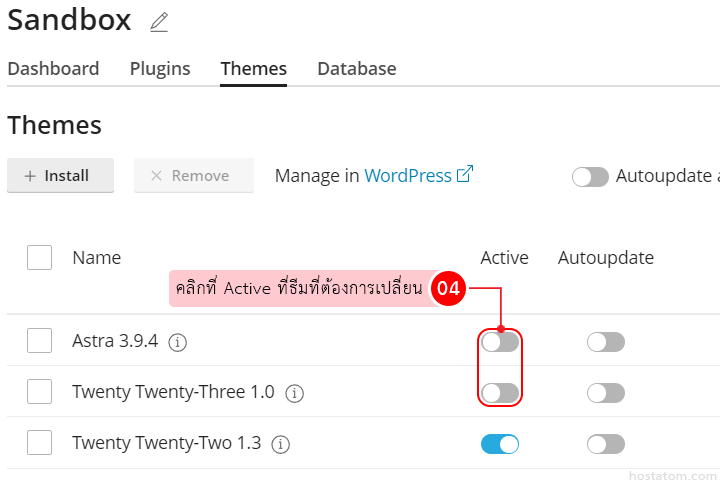Screen dimensions: 720x483
Task: Toggle autoupdate for Twenty Twenty-Three 1.0
Action: pyautogui.click(x=605, y=393)
